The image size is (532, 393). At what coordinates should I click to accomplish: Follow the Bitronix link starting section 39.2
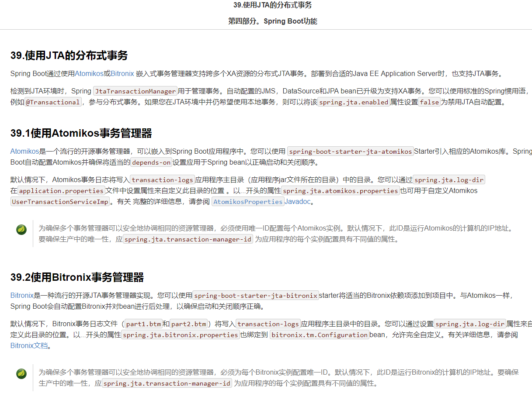click(x=22, y=296)
